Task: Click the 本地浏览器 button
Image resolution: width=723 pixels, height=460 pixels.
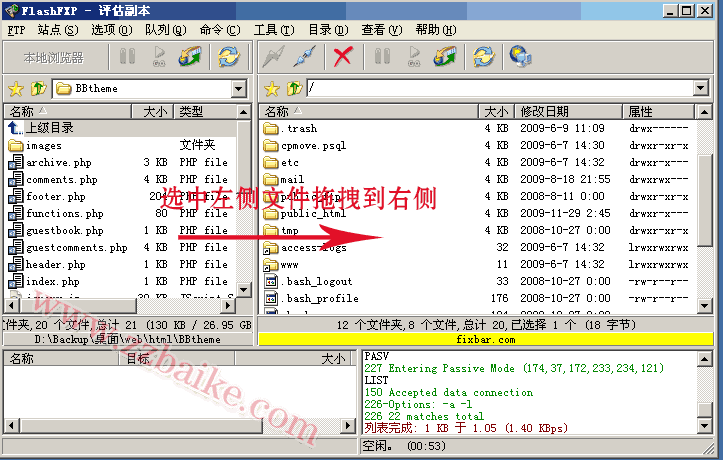Action: pyautogui.click(x=53, y=58)
